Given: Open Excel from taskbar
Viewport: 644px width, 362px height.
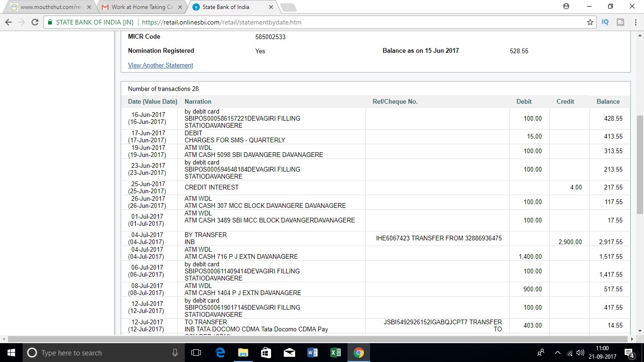Looking at the screenshot, I should click(335, 353).
